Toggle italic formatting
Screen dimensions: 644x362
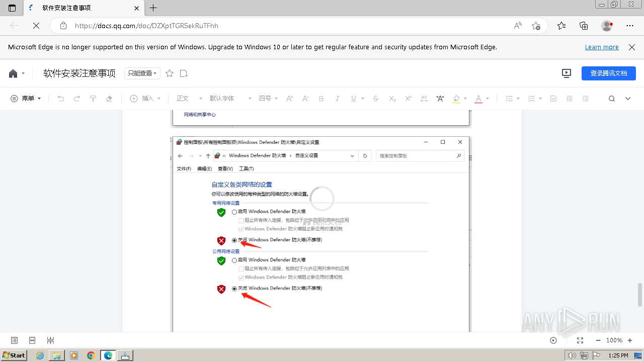(x=338, y=99)
